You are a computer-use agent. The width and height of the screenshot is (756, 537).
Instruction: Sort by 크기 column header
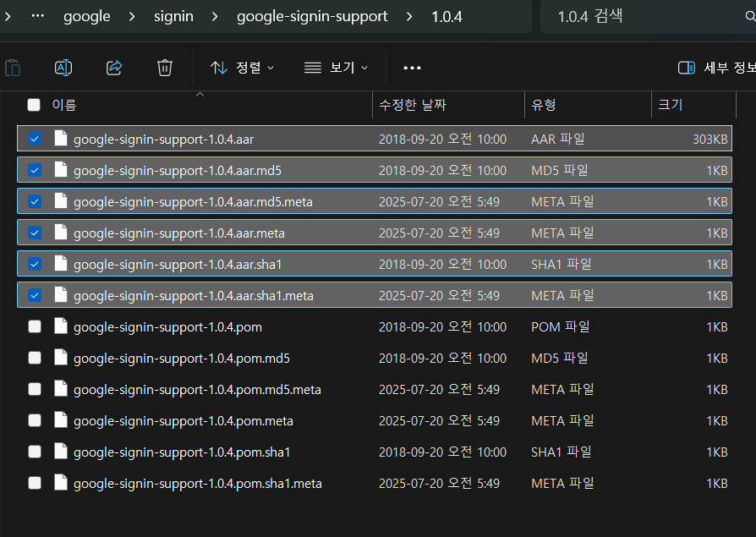click(671, 105)
